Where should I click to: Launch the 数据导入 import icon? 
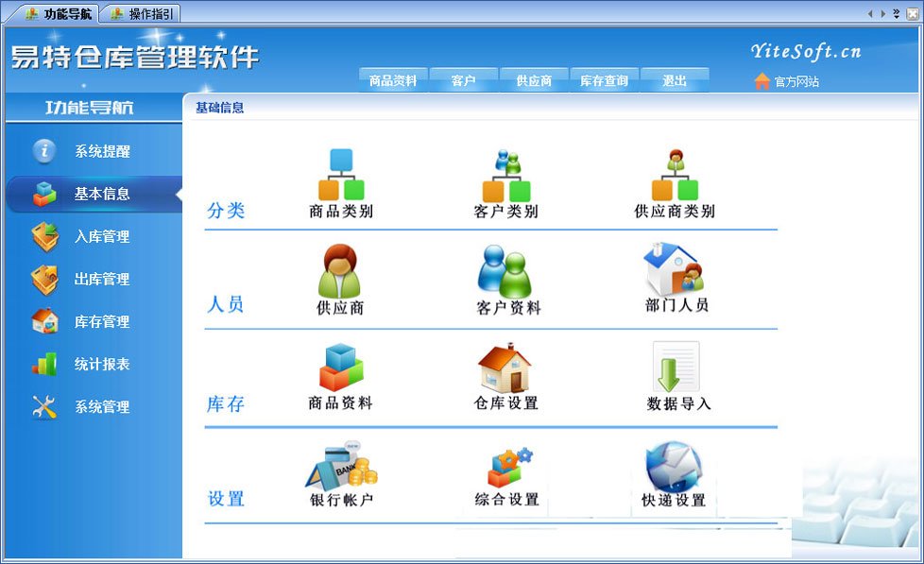click(x=676, y=368)
